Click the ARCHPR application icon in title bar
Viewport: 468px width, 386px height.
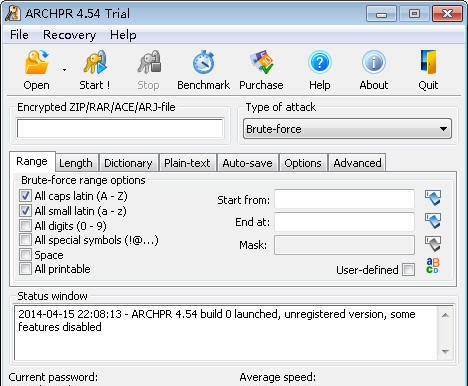tap(13, 14)
